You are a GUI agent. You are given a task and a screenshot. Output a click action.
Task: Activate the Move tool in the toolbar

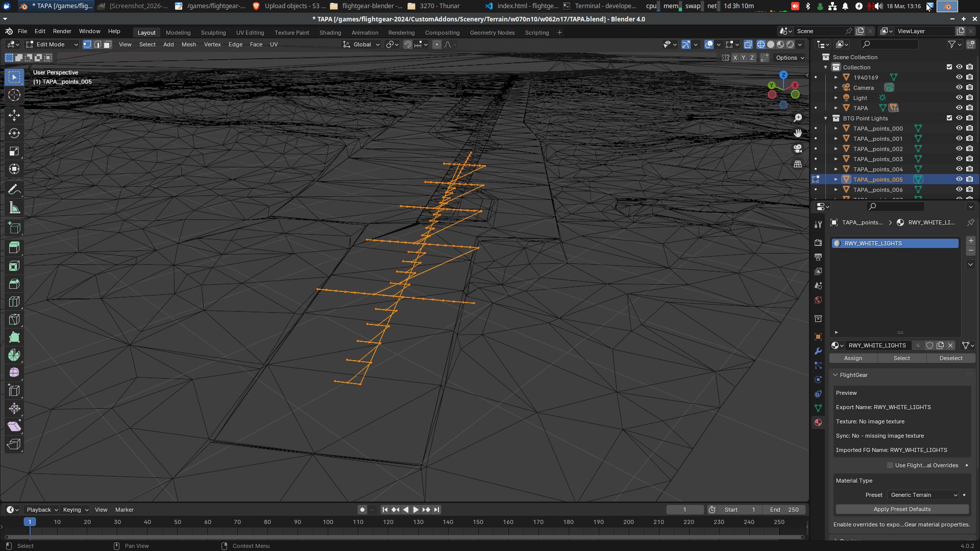[14, 115]
